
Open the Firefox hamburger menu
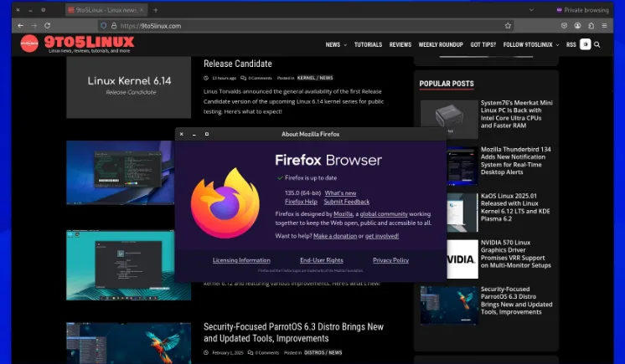coord(604,25)
